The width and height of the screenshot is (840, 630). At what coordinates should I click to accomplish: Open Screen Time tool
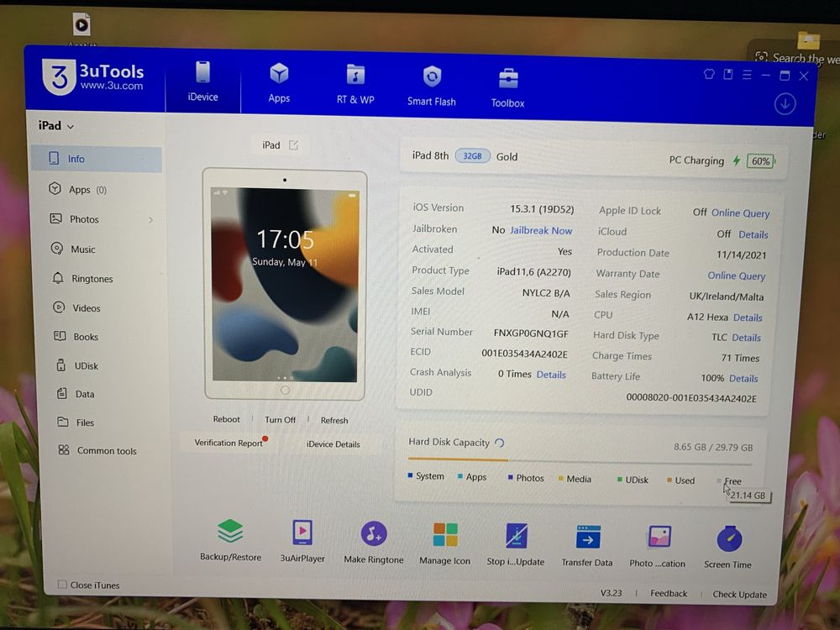(x=728, y=548)
